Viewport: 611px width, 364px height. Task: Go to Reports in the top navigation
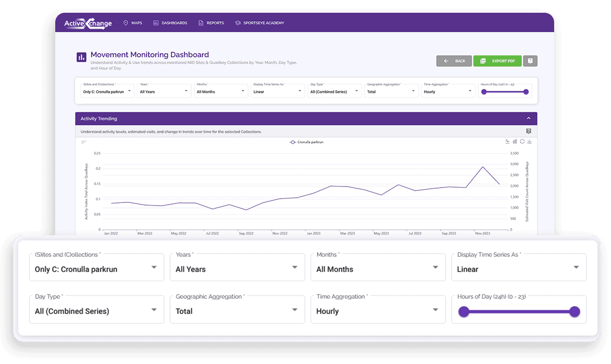coord(211,23)
